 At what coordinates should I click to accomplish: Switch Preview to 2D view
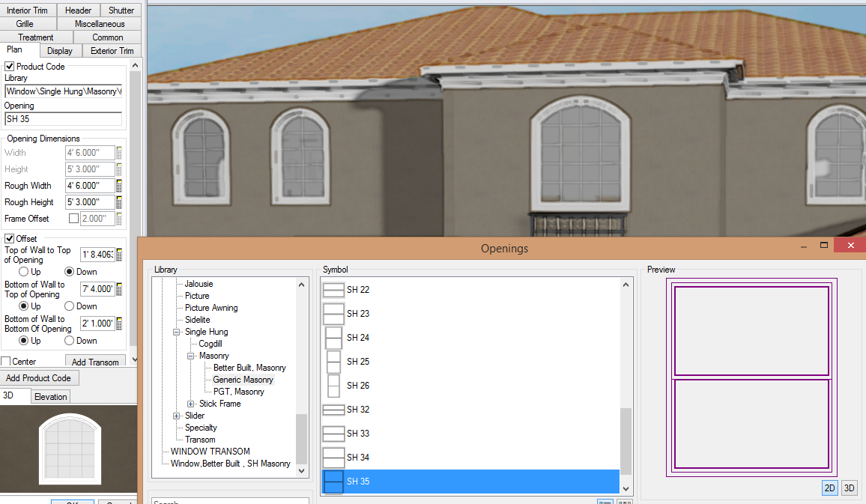829,488
